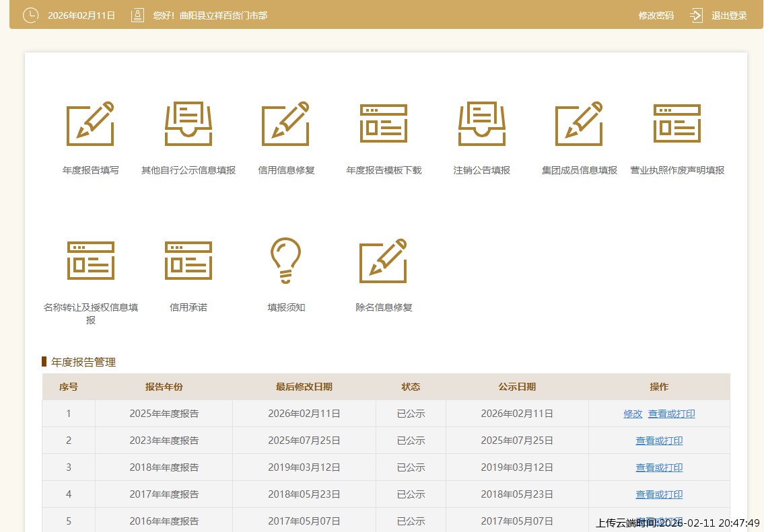Image resolution: width=764 pixels, height=532 pixels.
Task: Click the 集团成员信息填报 icon
Action: tap(579, 124)
